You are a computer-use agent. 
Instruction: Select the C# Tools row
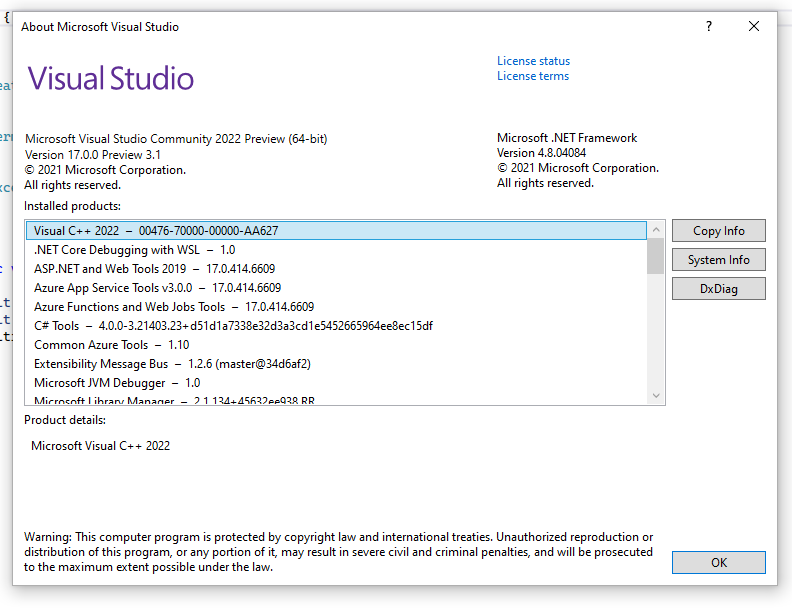336,326
